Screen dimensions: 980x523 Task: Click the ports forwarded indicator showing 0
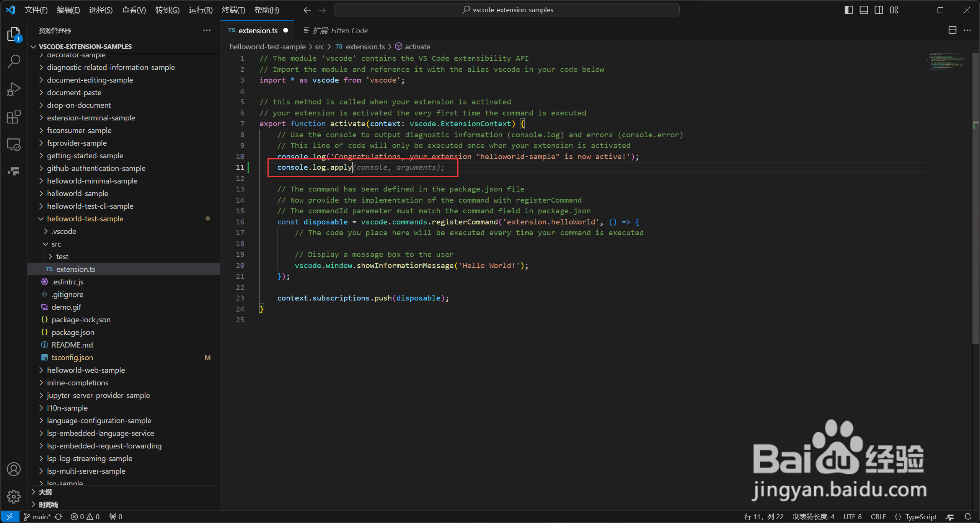[x=116, y=517]
